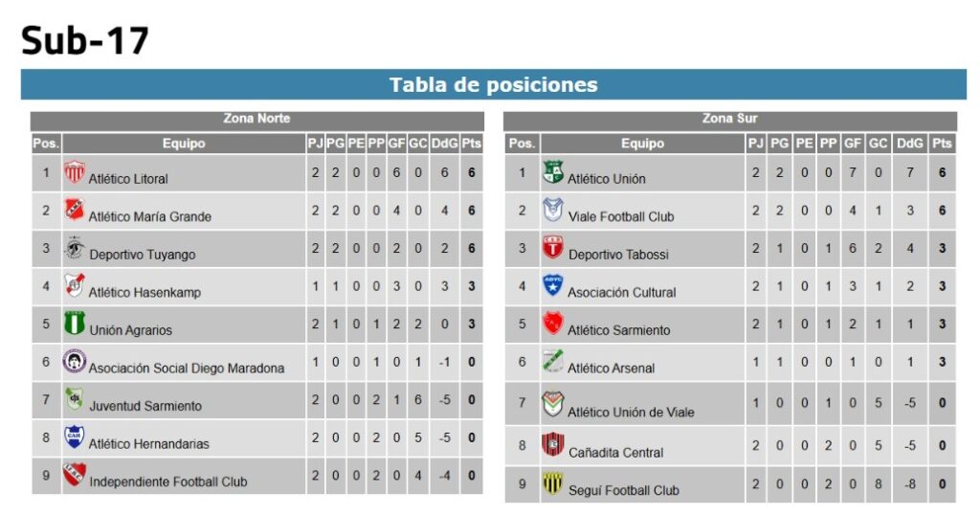
Task: Click the Sub-17 page heading
Action: pyautogui.click(x=85, y=40)
